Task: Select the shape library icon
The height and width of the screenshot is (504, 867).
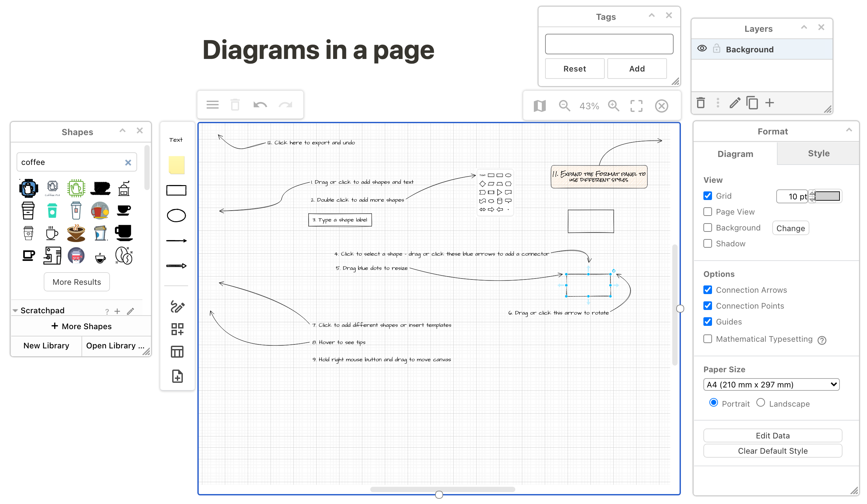Action: tap(177, 329)
